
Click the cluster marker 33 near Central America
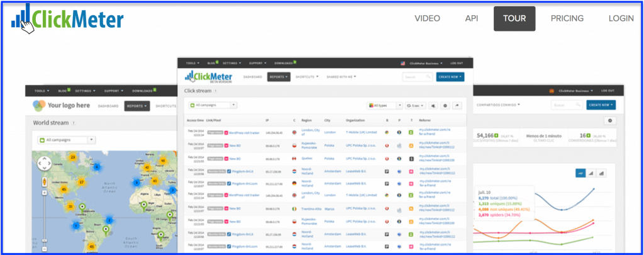70,207
